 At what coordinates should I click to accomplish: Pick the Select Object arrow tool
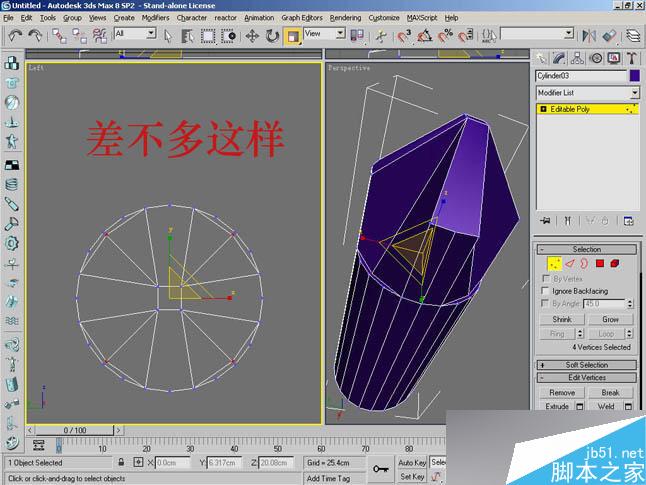tap(168, 36)
